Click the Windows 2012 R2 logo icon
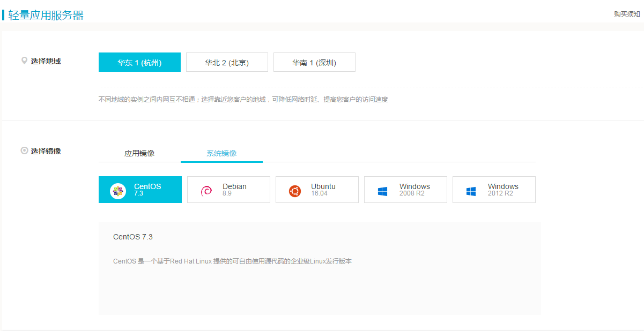The width and height of the screenshot is (644, 331). click(x=471, y=191)
